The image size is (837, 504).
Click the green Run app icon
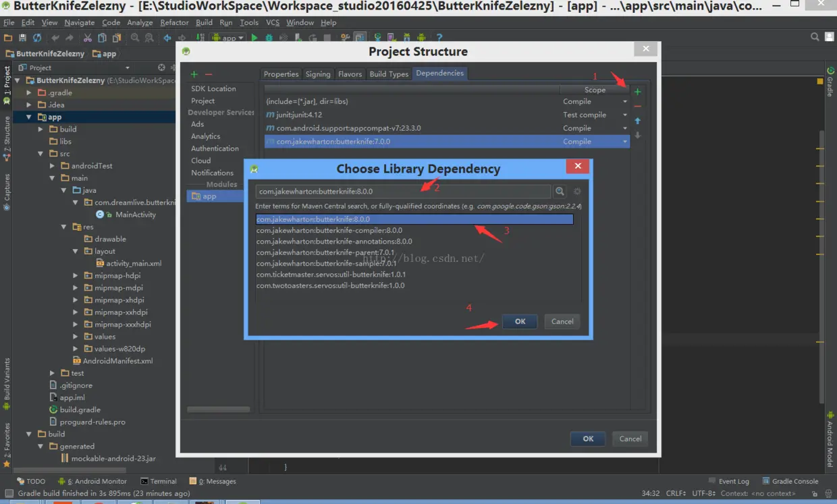pyautogui.click(x=254, y=38)
